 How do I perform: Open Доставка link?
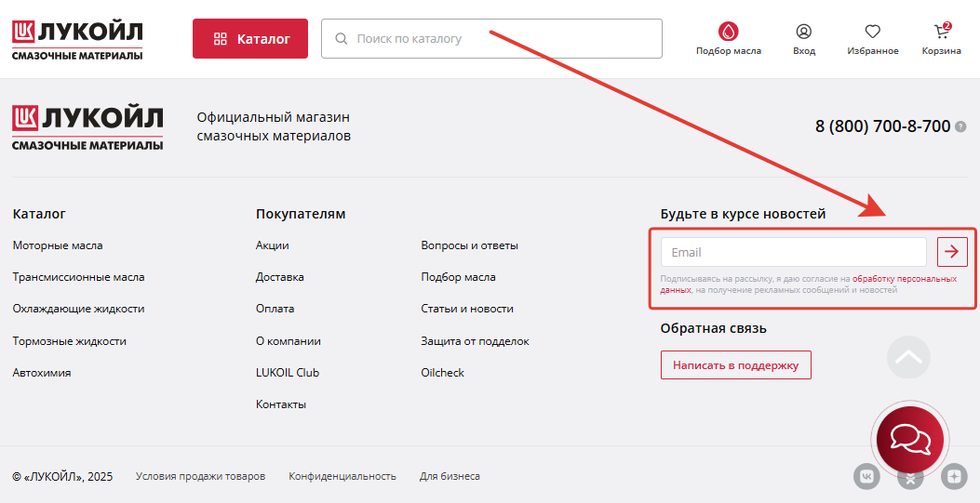[x=279, y=276]
